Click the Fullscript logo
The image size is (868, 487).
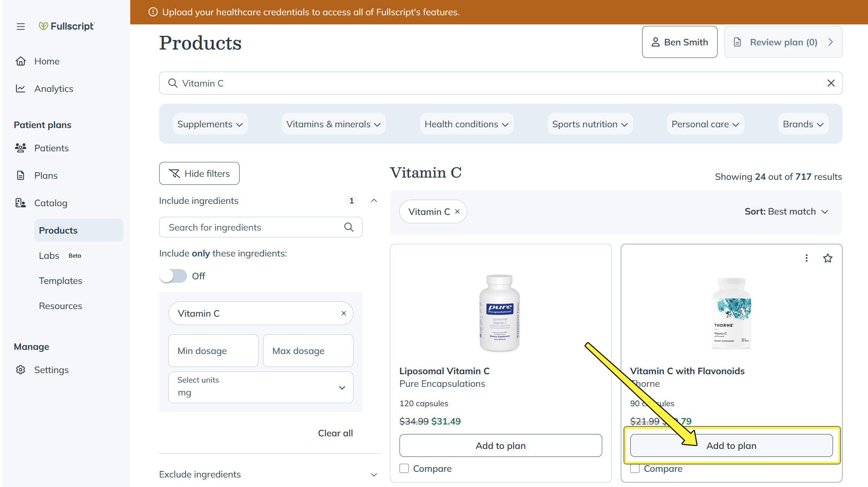click(66, 26)
